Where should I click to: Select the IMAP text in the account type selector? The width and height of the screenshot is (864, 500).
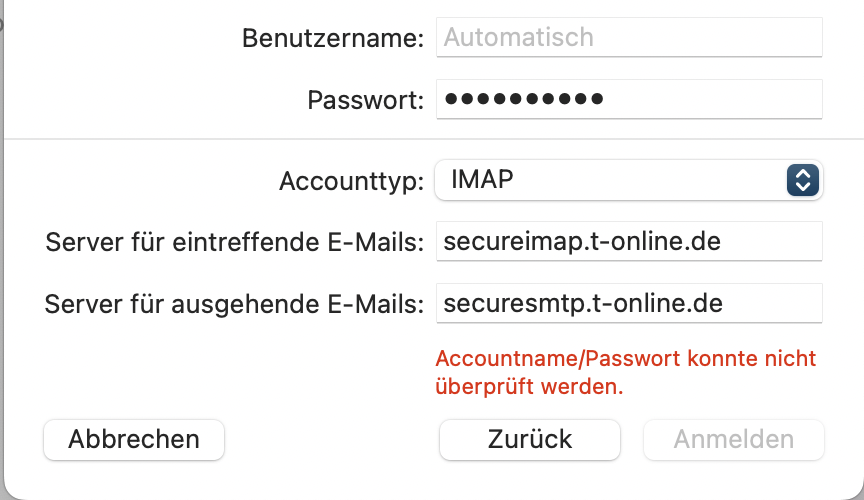[x=482, y=180]
